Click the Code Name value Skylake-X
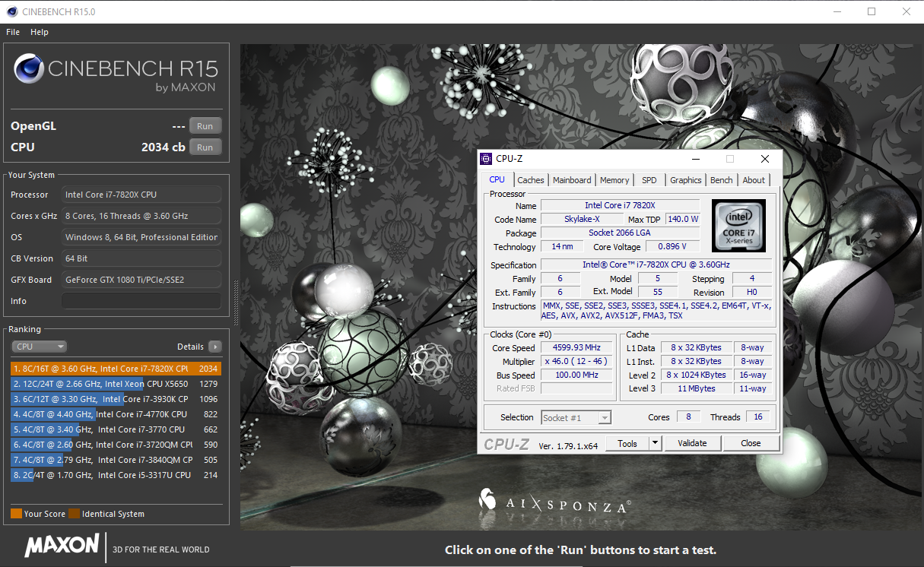 582,219
